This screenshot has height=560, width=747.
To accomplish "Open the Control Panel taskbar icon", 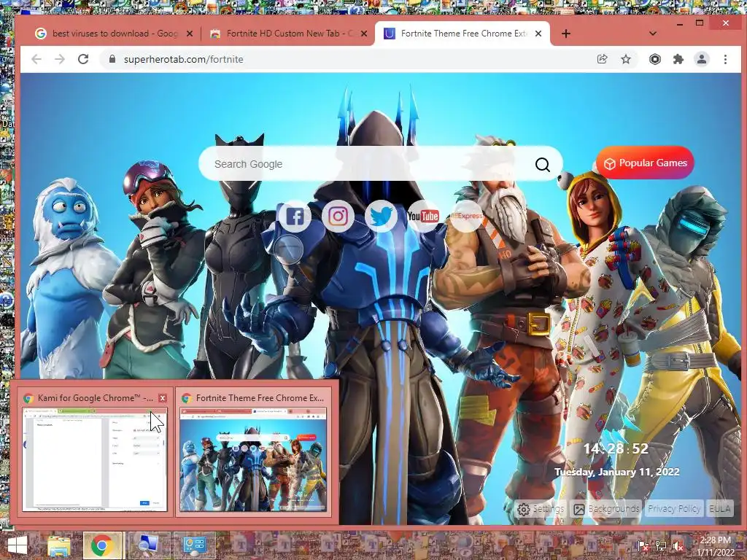I will 194,545.
